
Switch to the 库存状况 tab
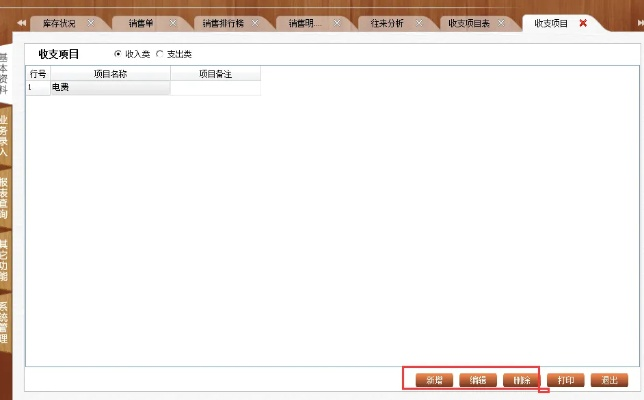[x=59, y=22]
